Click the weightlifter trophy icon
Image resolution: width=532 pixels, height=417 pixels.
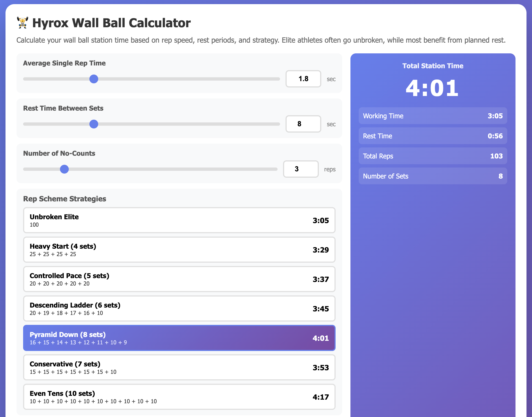pyautogui.click(x=22, y=23)
